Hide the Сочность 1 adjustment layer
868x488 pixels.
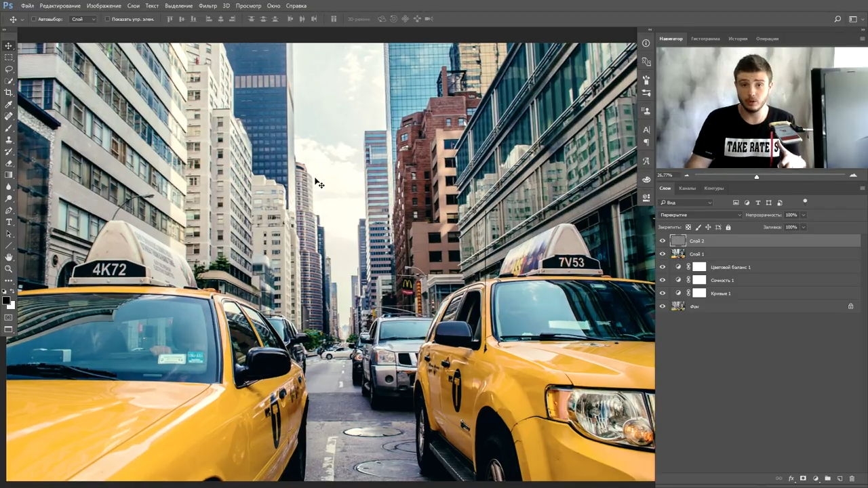coord(663,280)
